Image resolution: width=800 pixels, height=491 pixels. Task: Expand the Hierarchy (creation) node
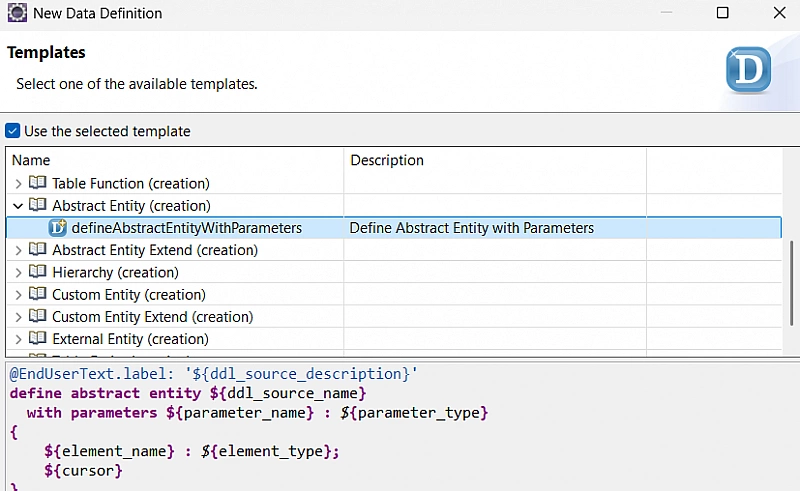pos(18,272)
